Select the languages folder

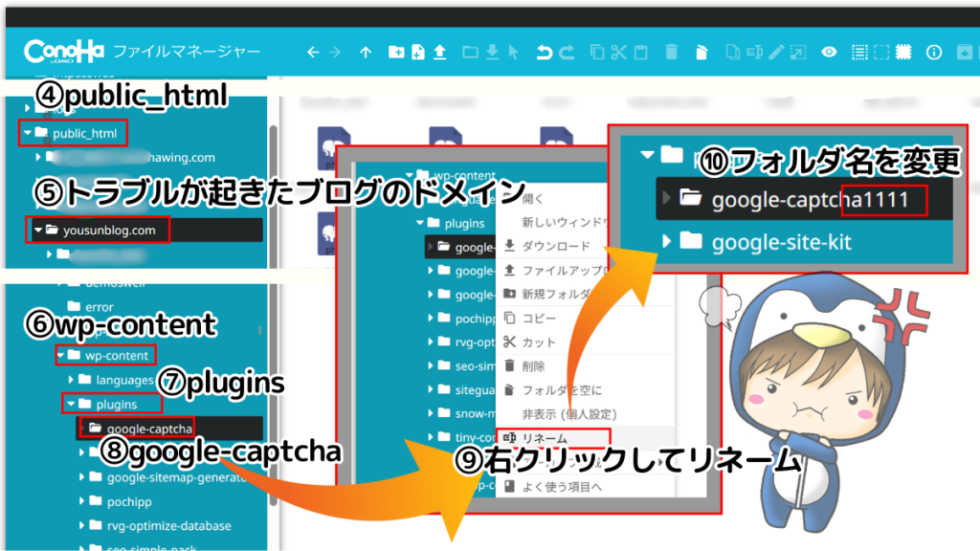pyautogui.click(x=125, y=380)
